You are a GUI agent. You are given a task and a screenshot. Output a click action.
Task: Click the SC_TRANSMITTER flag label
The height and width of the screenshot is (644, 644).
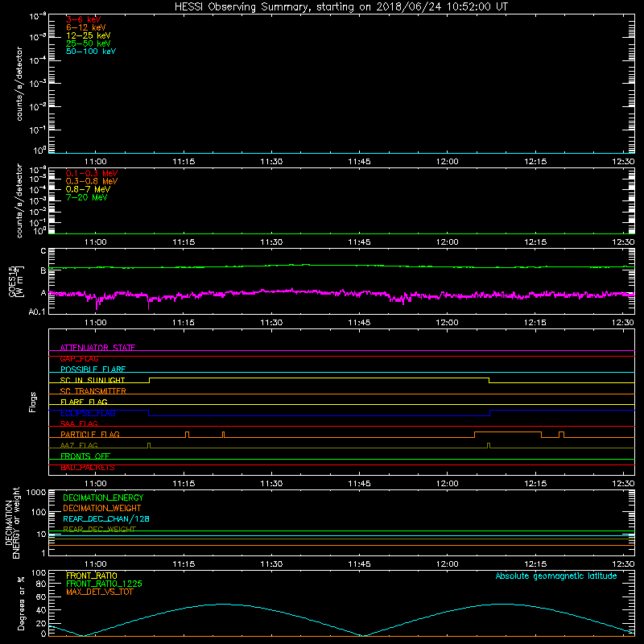click(x=93, y=391)
